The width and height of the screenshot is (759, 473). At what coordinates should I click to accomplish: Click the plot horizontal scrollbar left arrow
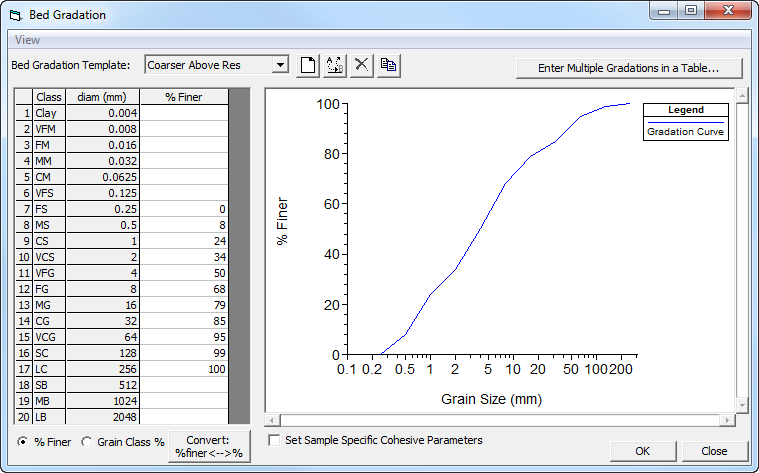(272, 420)
